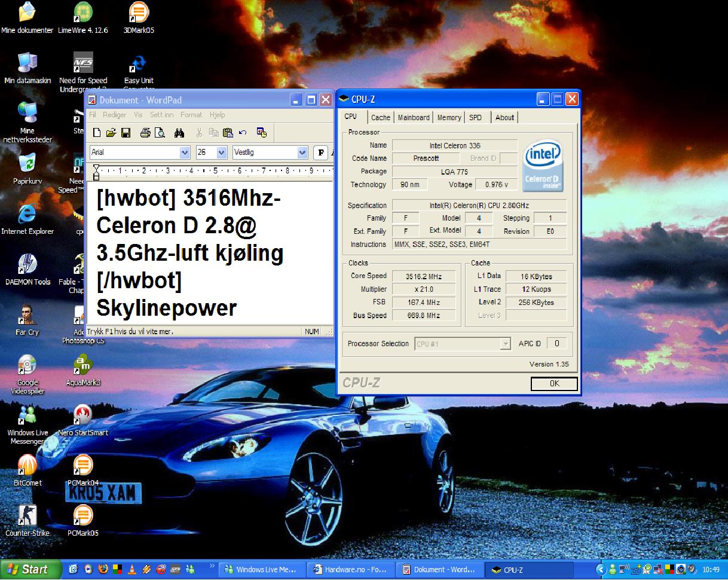The width and height of the screenshot is (728, 580).
Task: Open the Format menu in WordPad
Action: coord(191,115)
